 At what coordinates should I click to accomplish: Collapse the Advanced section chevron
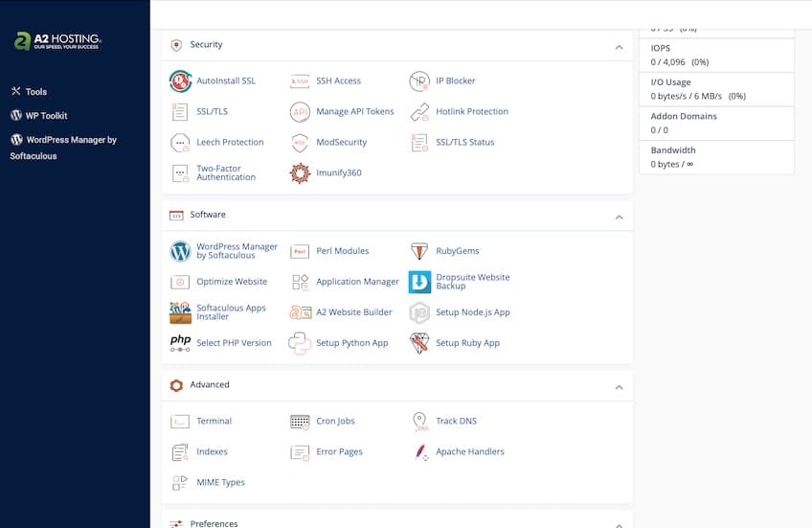click(x=619, y=387)
